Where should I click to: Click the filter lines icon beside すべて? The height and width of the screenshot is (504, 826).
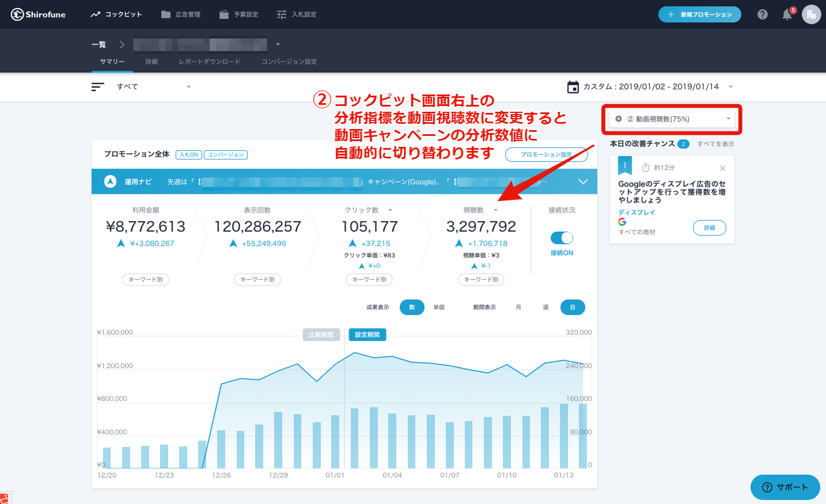pos(98,87)
